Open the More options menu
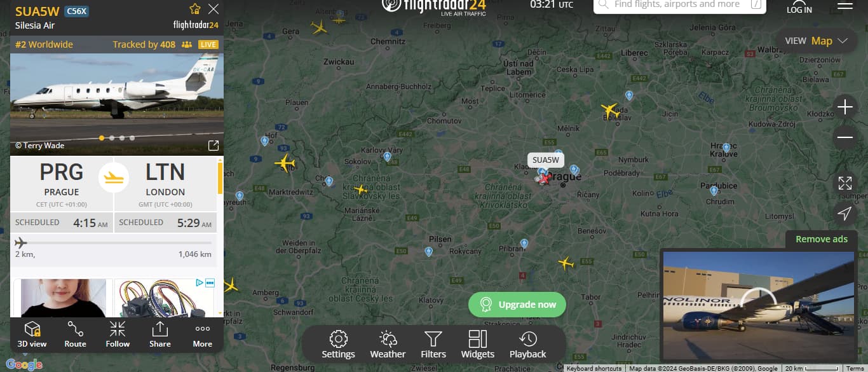 203,334
